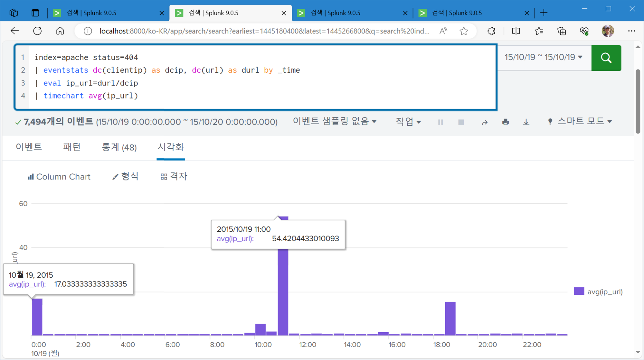Switch to the 통계 (48) tab
This screenshot has width=644, height=360.
(x=119, y=147)
